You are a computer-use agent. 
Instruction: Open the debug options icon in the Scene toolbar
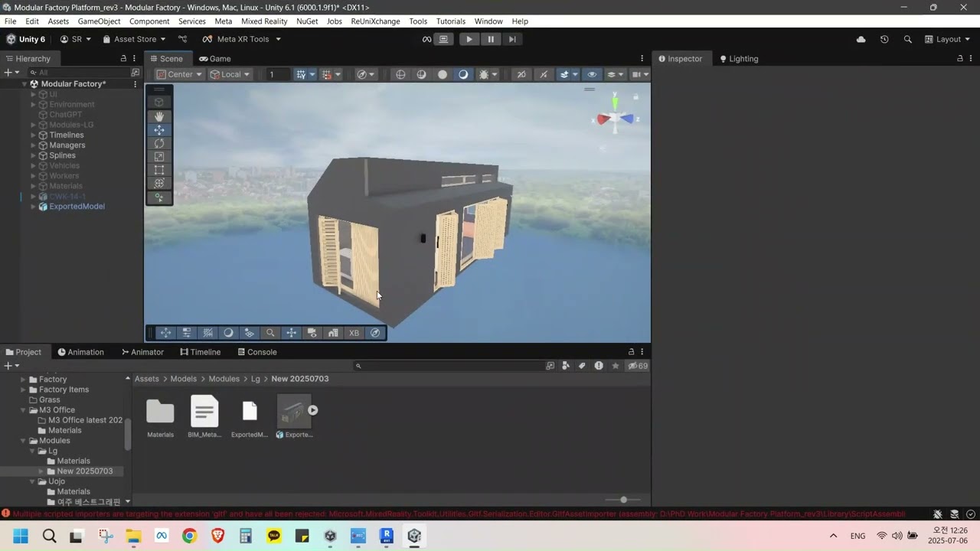(484, 74)
